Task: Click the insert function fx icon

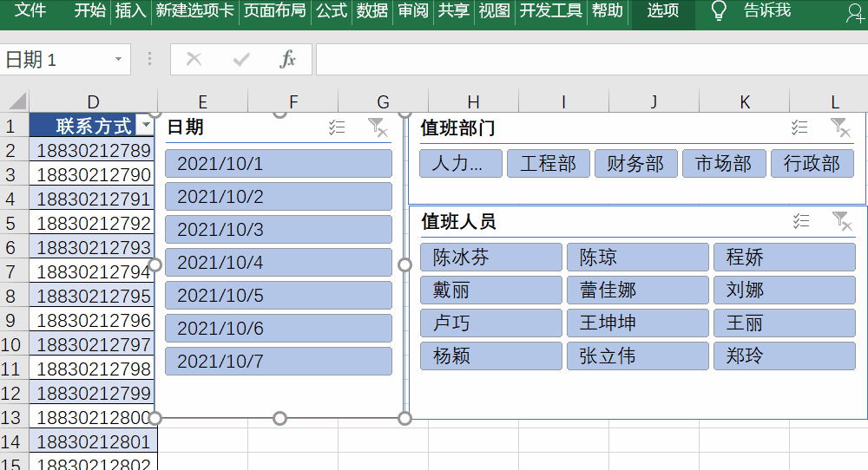Action: (x=287, y=59)
